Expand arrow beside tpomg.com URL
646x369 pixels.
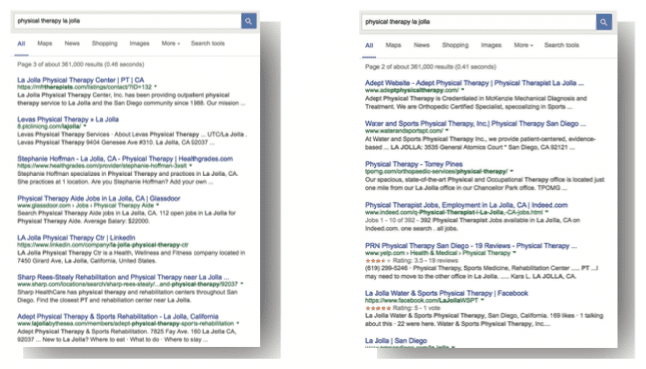[x=512, y=171]
